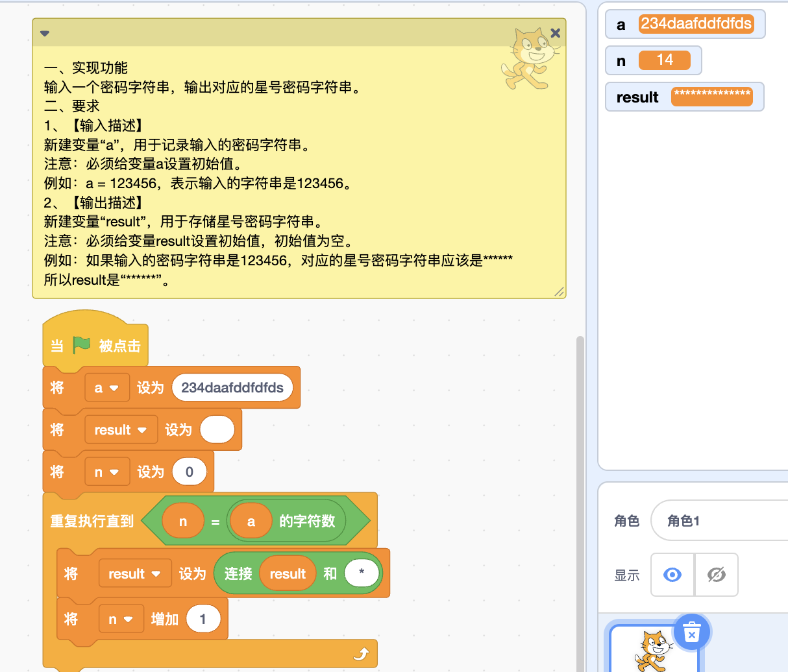Collapse the yellow comment note arrow

coord(45,33)
